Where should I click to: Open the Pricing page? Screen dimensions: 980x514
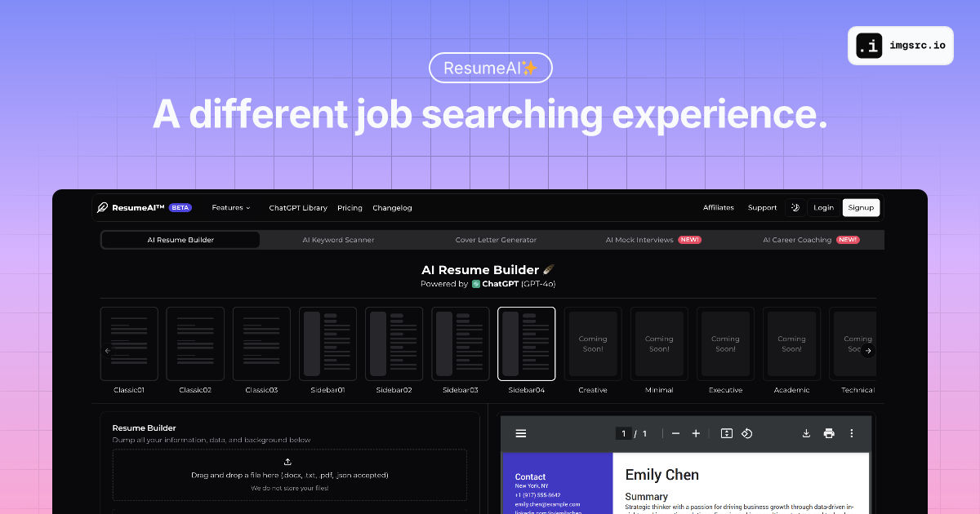point(350,208)
